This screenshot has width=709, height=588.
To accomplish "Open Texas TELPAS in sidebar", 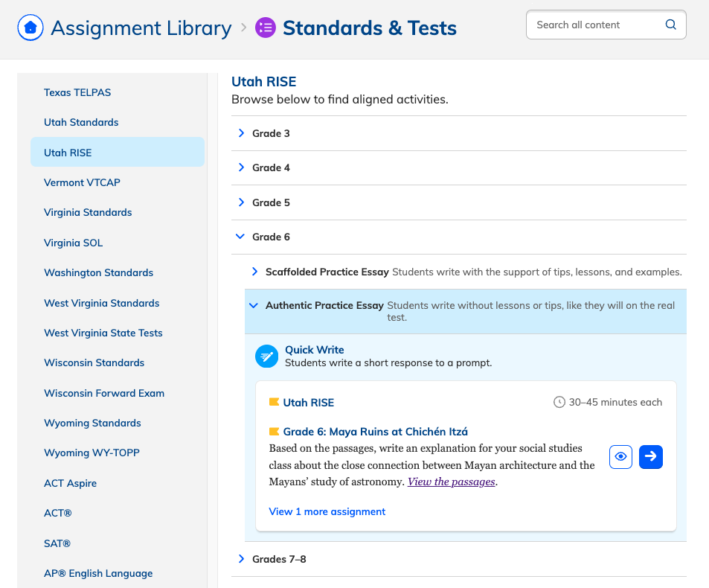I will coord(77,92).
